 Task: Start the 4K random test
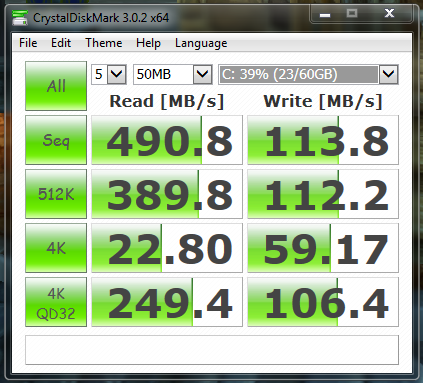coord(56,248)
